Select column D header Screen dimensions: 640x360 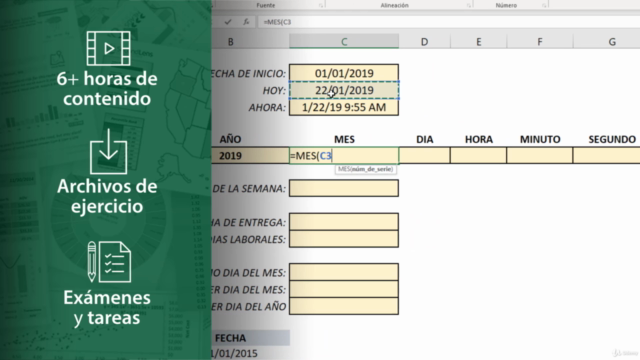pyautogui.click(x=424, y=42)
